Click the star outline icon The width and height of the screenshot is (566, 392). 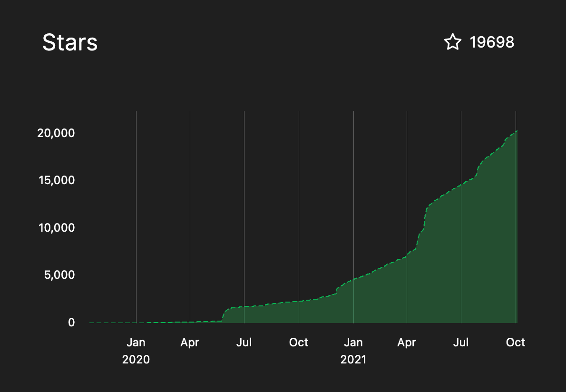click(453, 42)
